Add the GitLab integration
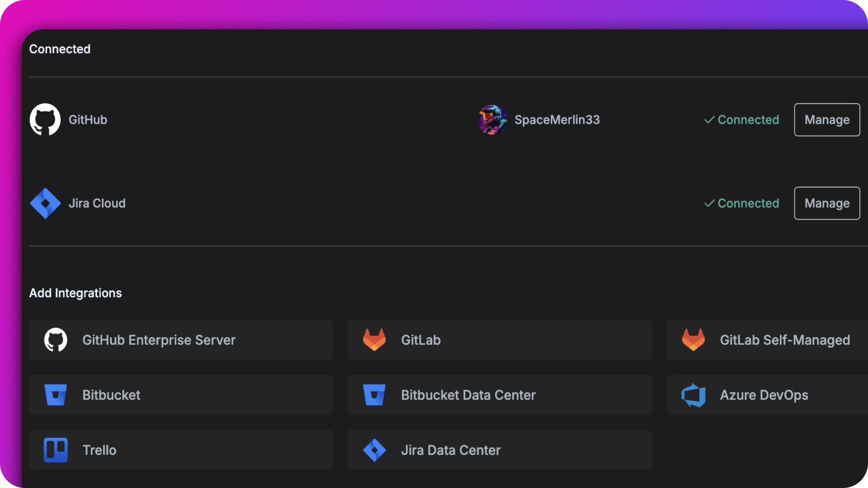868x488 pixels. 499,340
